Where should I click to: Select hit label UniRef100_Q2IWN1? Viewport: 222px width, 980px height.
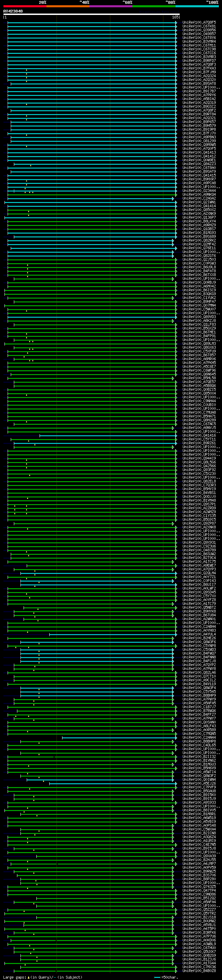coord(199,202)
